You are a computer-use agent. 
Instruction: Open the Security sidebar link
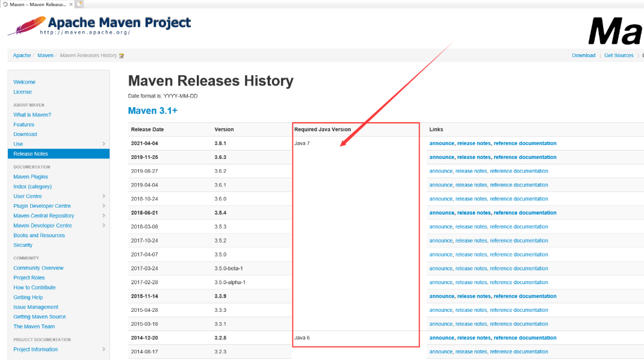[x=23, y=245]
